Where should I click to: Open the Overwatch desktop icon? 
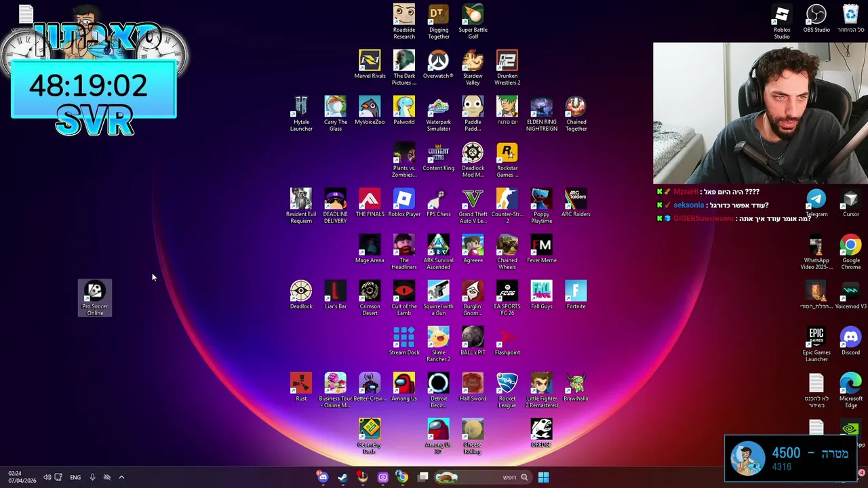438,64
